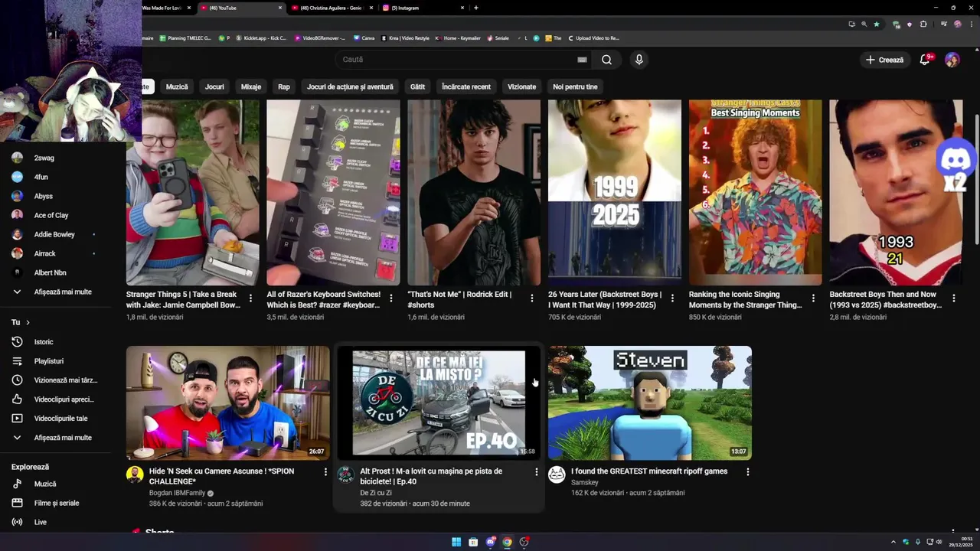980x551 pixels.
Task: Bookmark page with the star icon
Action: point(877,24)
